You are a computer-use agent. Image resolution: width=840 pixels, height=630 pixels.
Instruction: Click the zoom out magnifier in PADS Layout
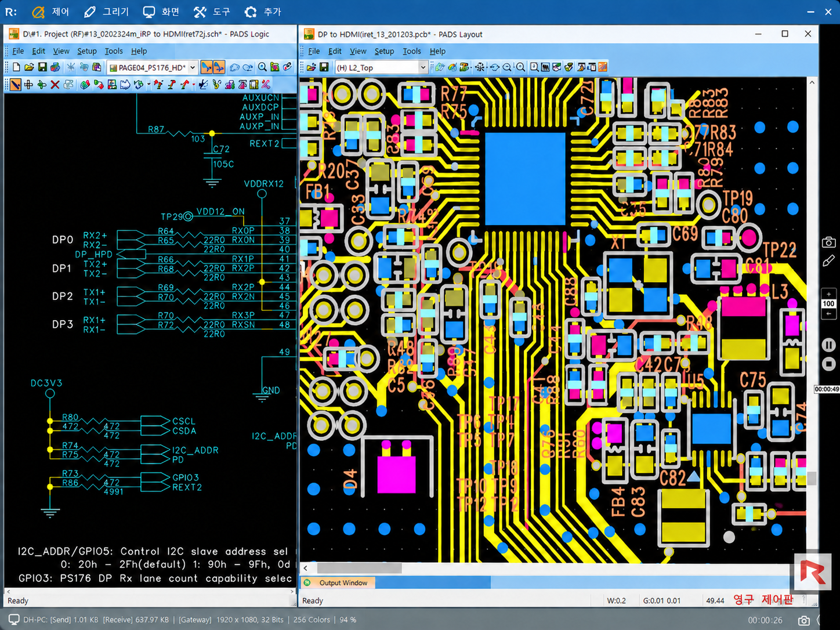[x=508, y=67]
